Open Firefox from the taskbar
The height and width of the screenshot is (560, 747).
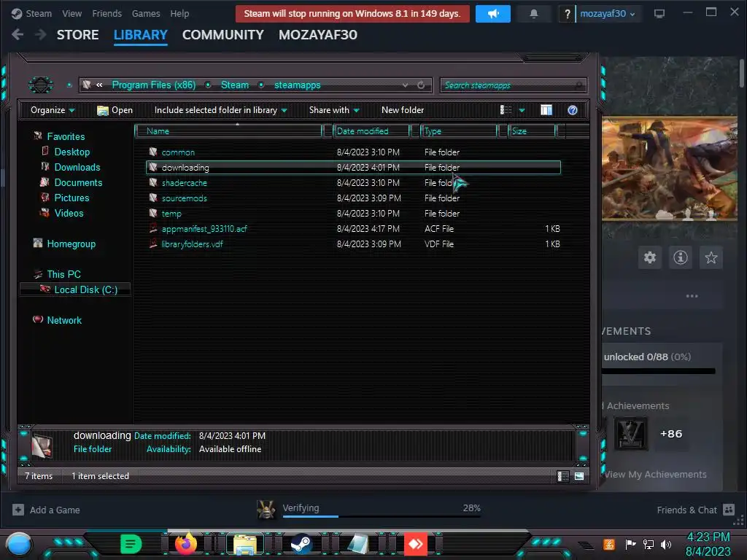(x=186, y=544)
